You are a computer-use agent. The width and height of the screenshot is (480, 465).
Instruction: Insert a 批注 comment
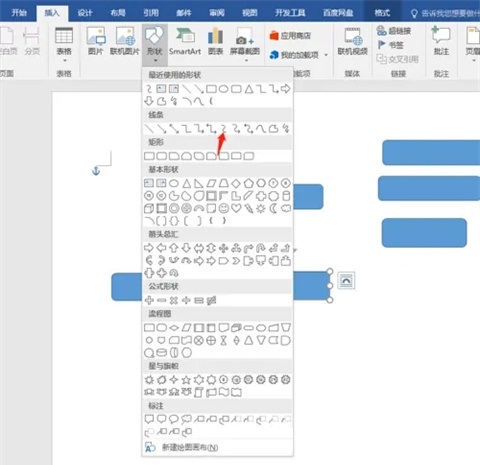(x=441, y=42)
